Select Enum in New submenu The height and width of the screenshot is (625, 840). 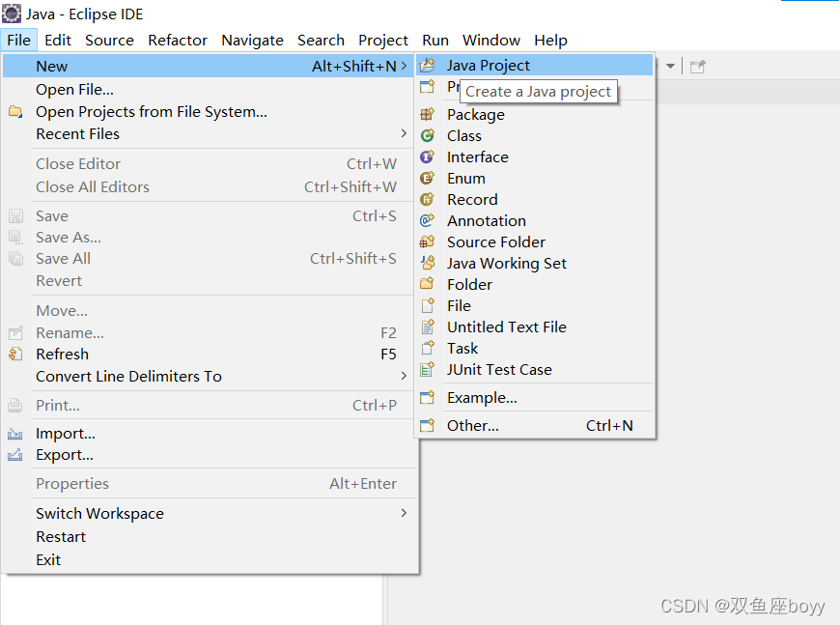click(x=535, y=178)
